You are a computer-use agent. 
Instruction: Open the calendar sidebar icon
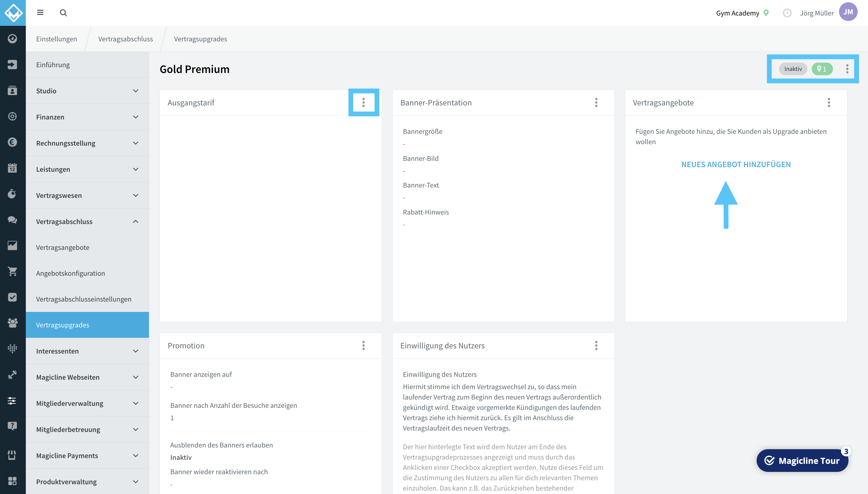point(13,168)
